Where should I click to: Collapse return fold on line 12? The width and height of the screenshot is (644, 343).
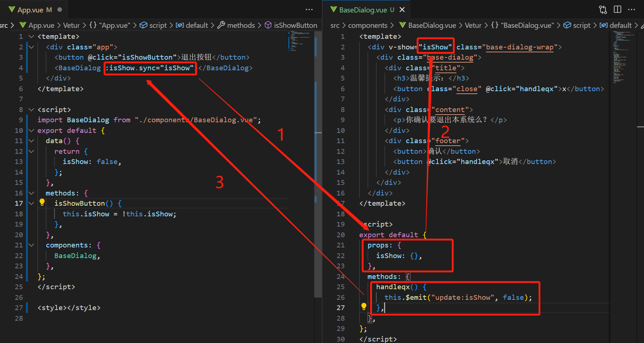coord(31,151)
